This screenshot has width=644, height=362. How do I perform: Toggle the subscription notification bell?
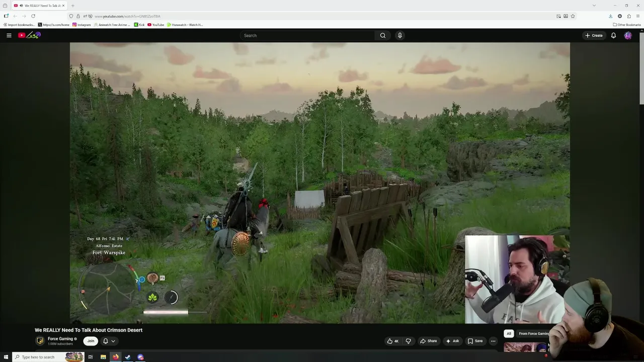(105, 341)
